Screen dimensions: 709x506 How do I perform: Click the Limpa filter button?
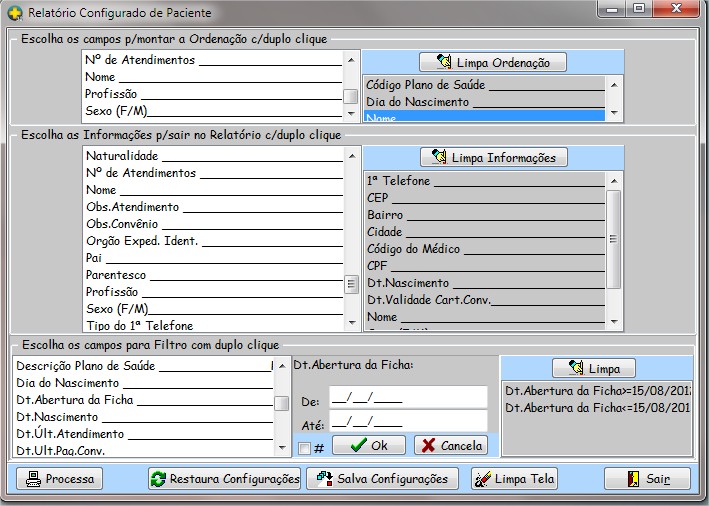593,368
